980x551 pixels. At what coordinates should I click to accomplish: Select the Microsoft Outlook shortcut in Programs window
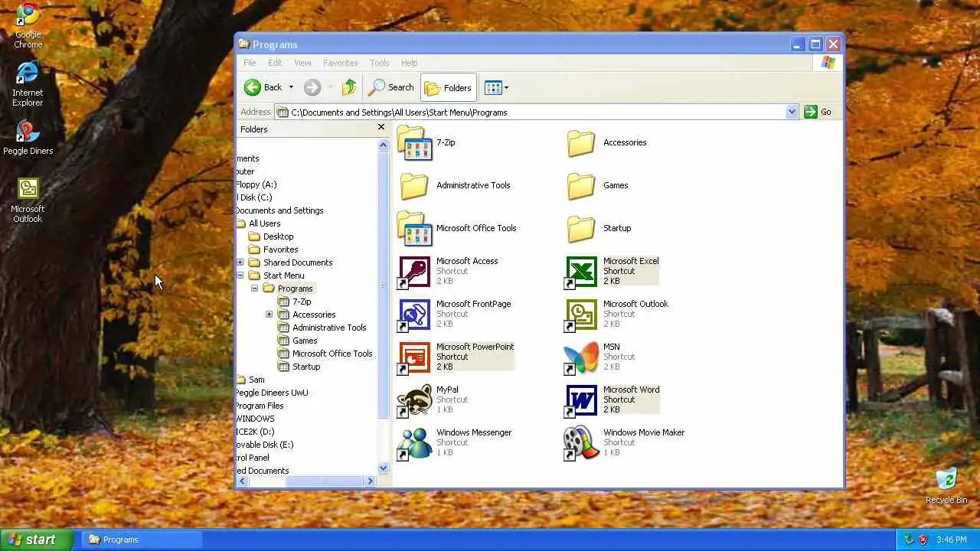coord(581,315)
